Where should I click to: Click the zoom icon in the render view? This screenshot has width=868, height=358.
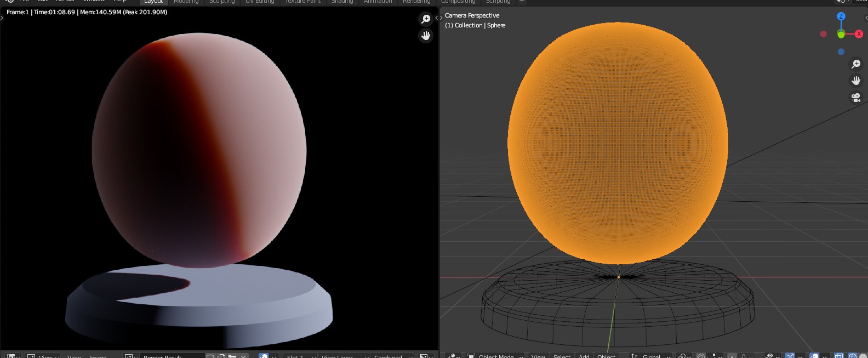[x=426, y=19]
